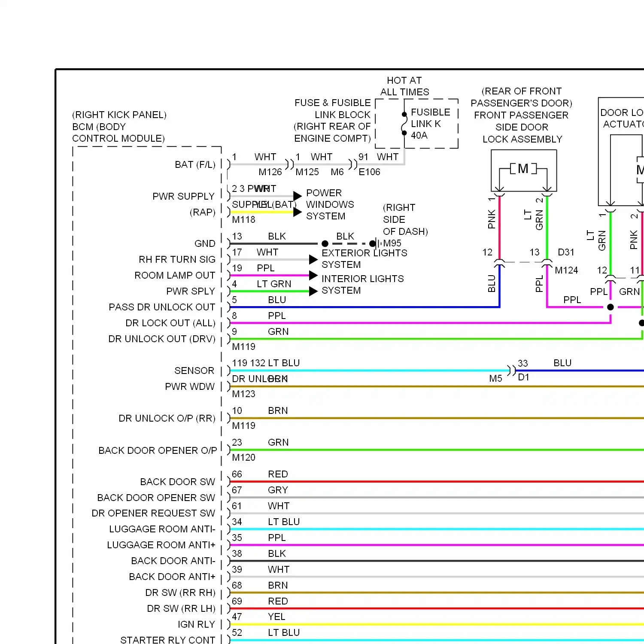644x644 pixels.
Task: Select the 'BACK DOOR OPENER SW' label
Action: [x=156, y=498]
